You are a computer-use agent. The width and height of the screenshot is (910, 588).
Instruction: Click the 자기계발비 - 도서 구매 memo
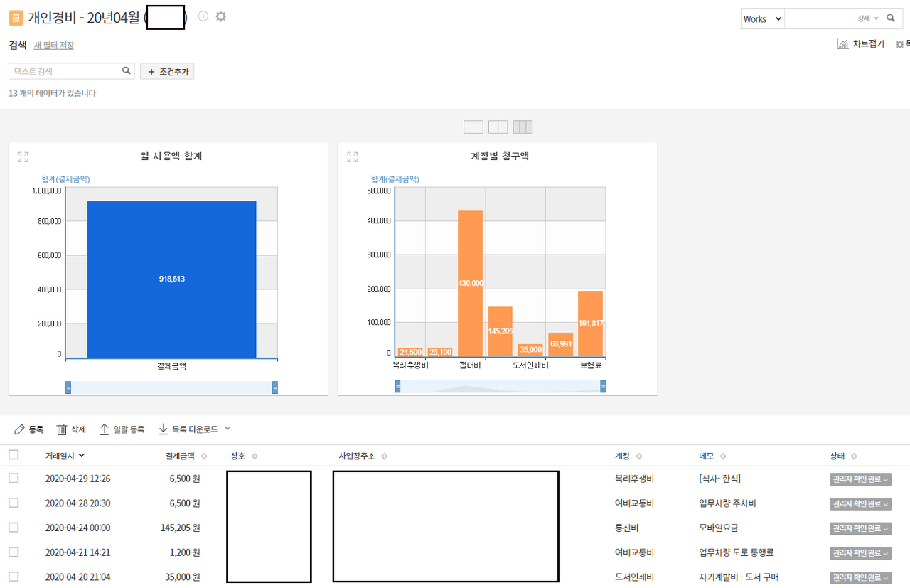(x=739, y=577)
